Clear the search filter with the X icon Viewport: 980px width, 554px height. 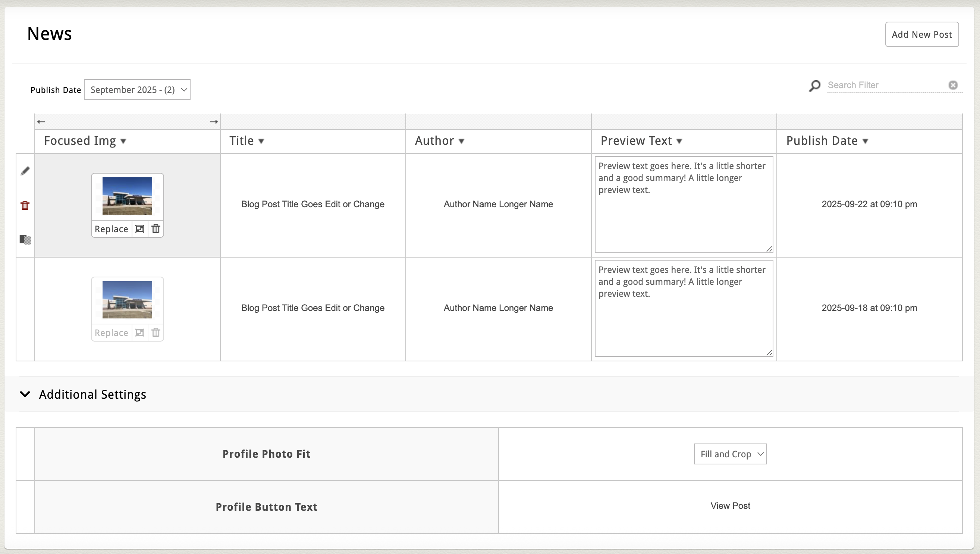(953, 85)
